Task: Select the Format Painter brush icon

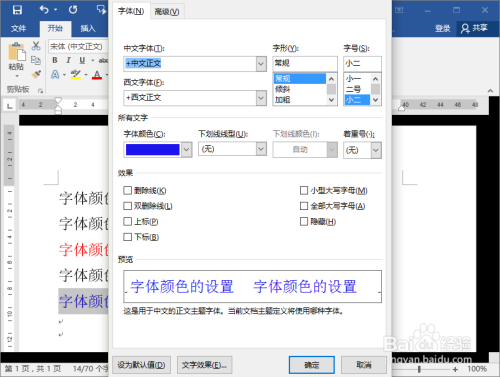Action: coord(36,74)
